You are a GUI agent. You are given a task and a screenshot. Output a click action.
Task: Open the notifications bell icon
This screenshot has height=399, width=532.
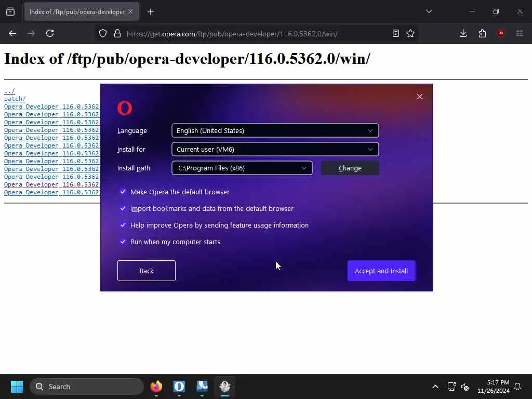[518, 387]
